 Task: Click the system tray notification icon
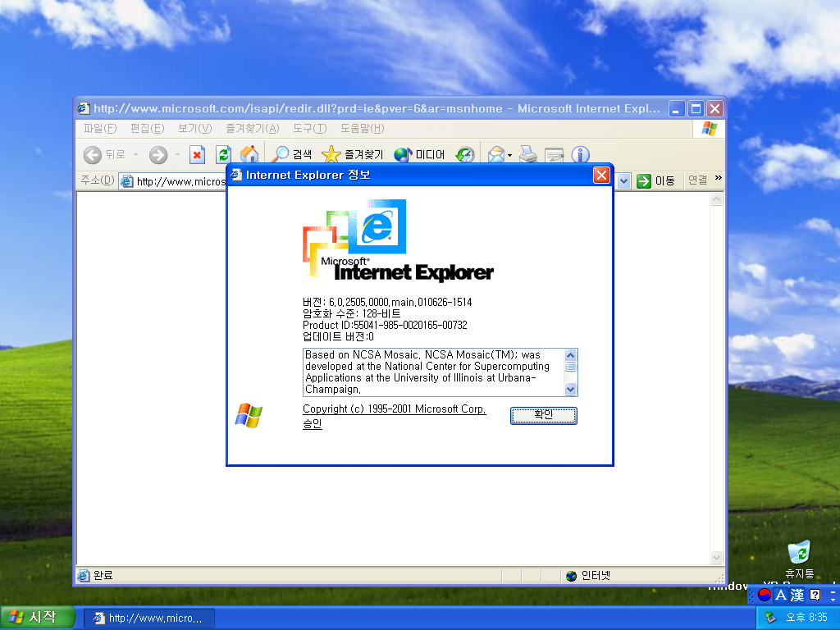(x=770, y=618)
